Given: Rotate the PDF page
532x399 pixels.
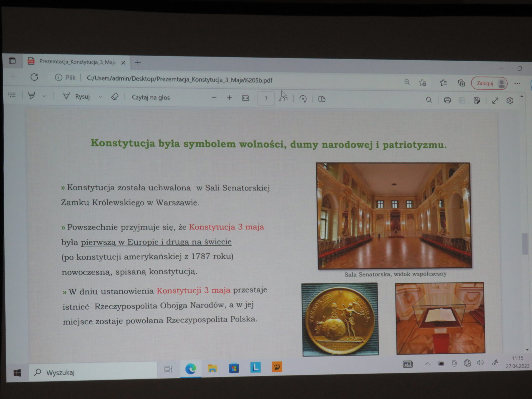Looking at the screenshot, I should [x=303, y=99].
